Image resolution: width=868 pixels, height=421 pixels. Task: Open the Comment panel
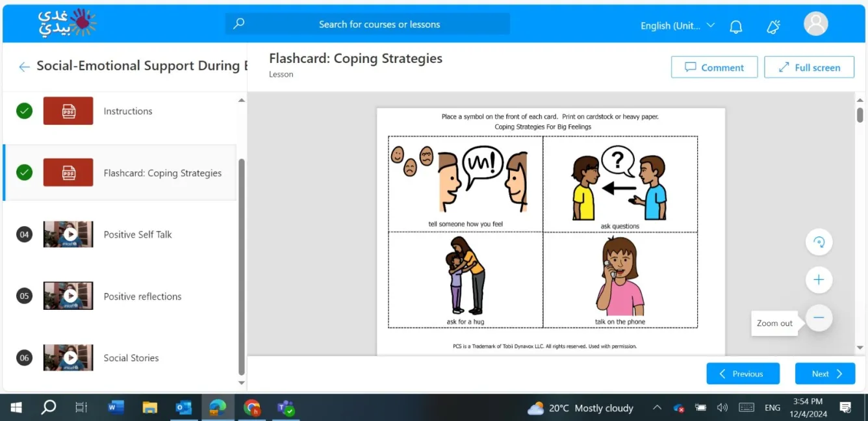point(714,68)
